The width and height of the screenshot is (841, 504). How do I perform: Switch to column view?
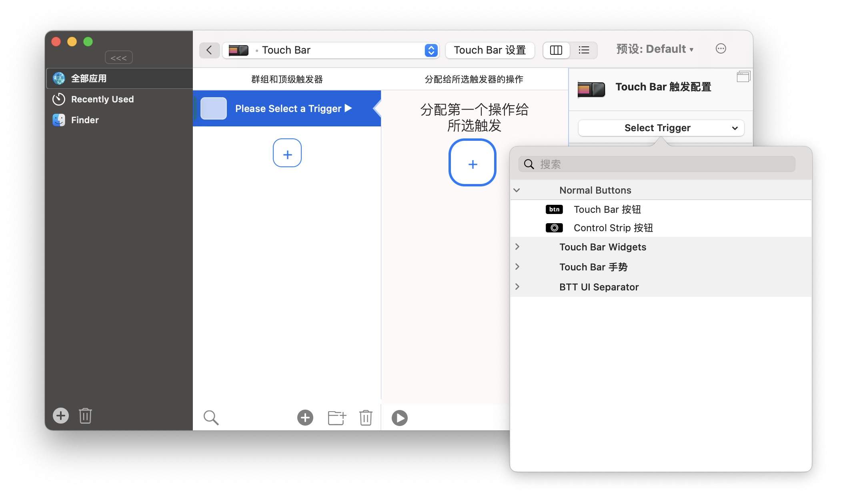tap(556, 50)
